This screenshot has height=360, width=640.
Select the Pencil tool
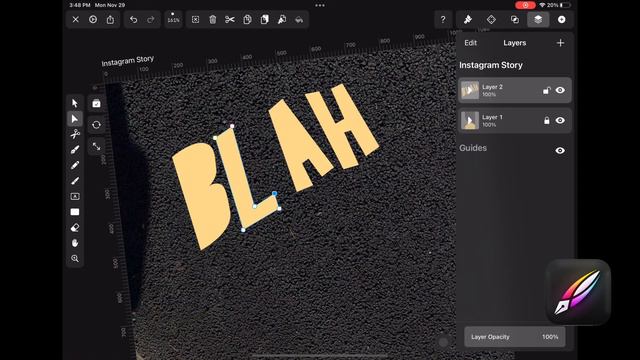(75, 165)
